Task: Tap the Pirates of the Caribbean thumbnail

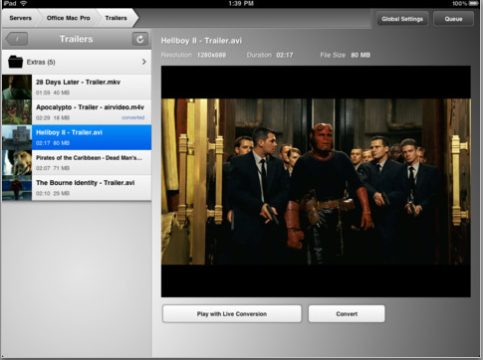Action: [17, 162]
